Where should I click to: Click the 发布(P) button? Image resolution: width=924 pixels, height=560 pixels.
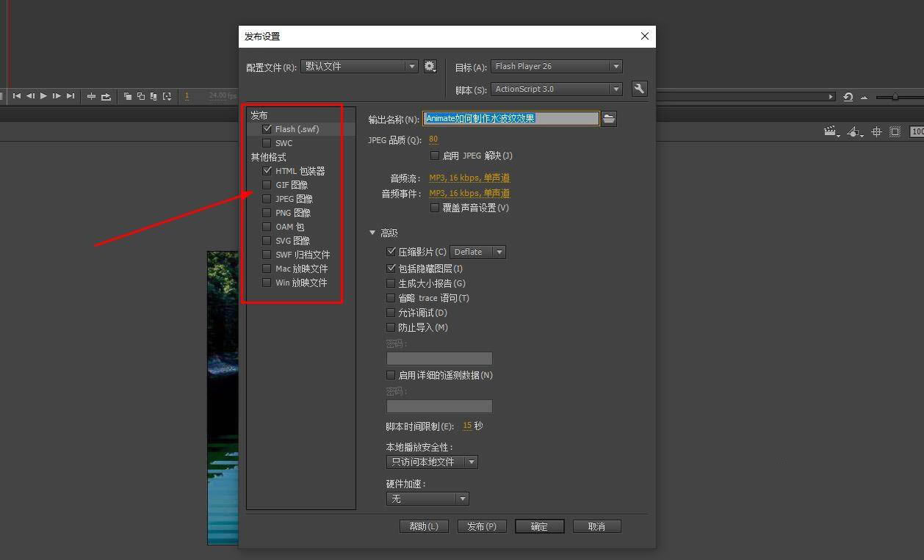(482, 526)
